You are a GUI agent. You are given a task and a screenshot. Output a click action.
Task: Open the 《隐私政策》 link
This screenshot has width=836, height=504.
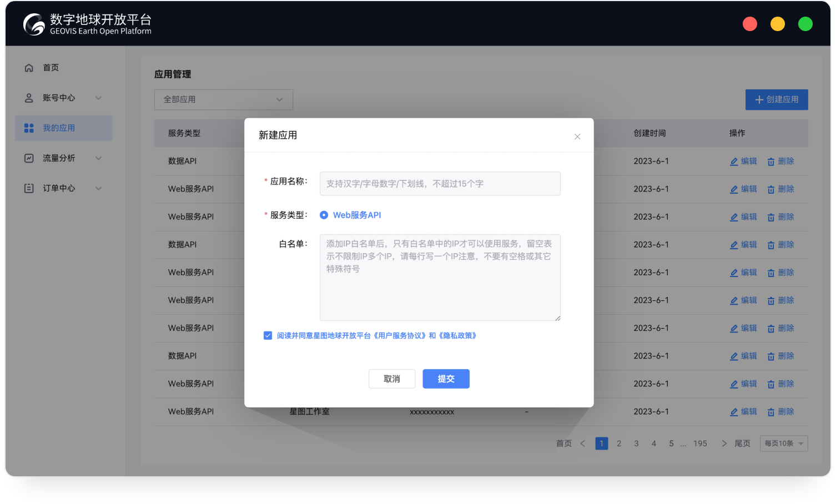click(457, 335)
